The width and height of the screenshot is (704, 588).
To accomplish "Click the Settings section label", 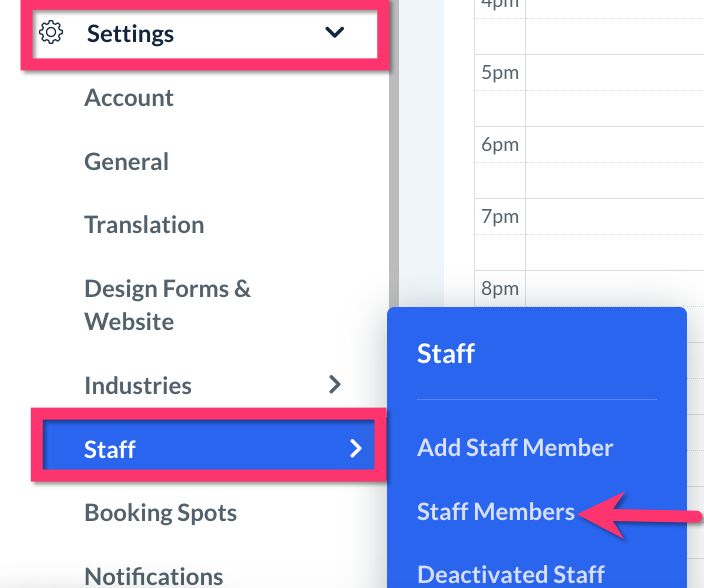I will [130, 33].
